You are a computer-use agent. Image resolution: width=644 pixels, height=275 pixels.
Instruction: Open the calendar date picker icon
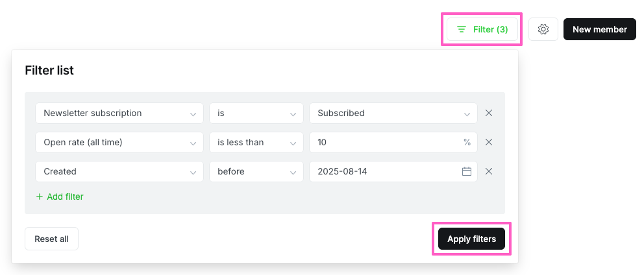466,171
